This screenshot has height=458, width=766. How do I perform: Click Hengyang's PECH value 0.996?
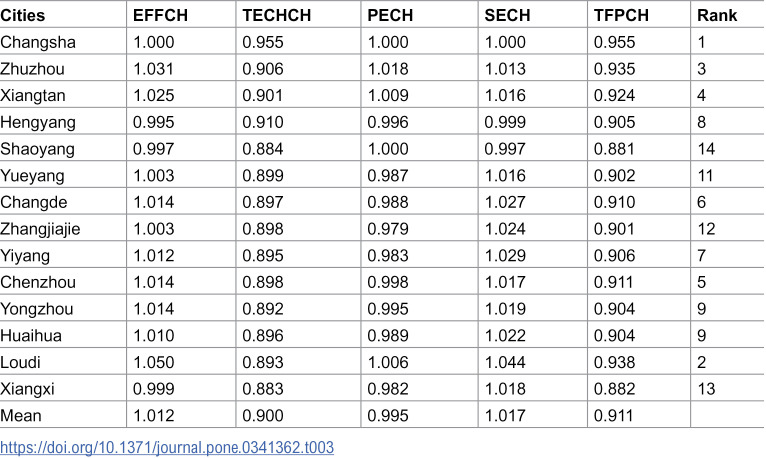point(388,122)
